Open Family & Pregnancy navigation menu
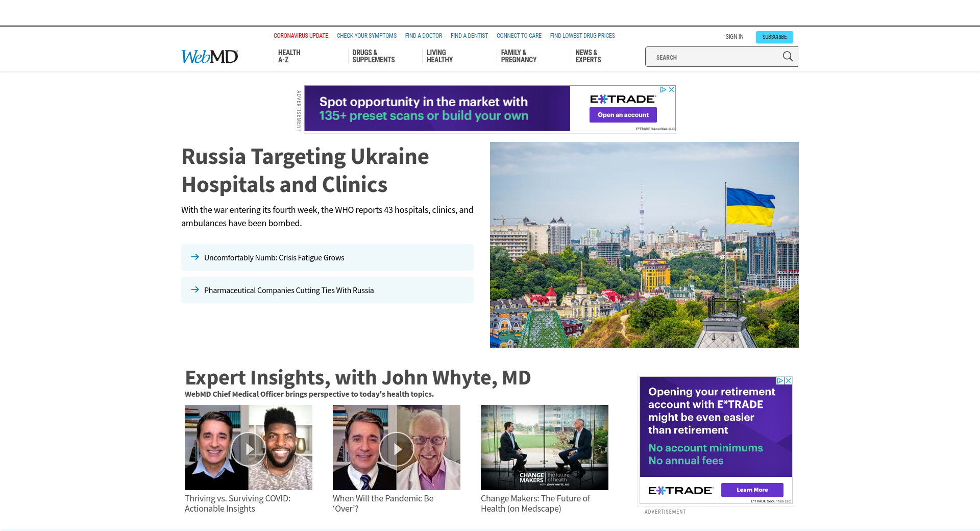 [x=519, y=56]
